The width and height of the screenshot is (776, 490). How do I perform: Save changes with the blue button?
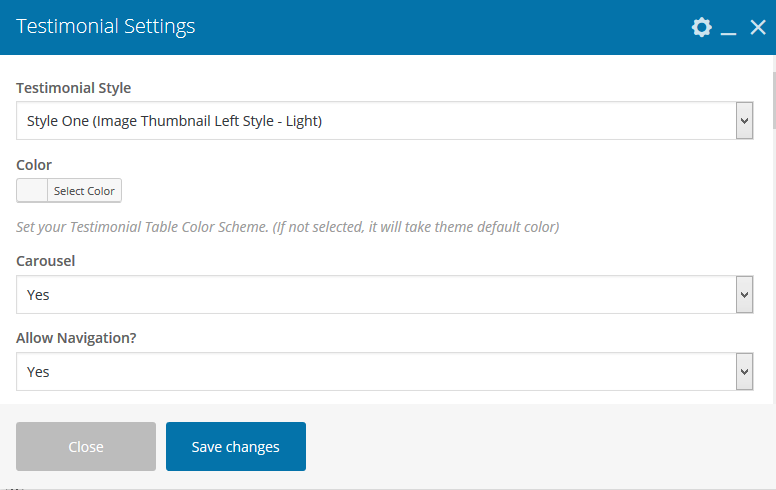tap(236, 447)
